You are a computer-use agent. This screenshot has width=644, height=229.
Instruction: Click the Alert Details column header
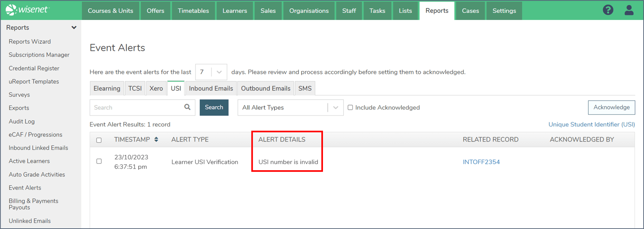point(282,139)
